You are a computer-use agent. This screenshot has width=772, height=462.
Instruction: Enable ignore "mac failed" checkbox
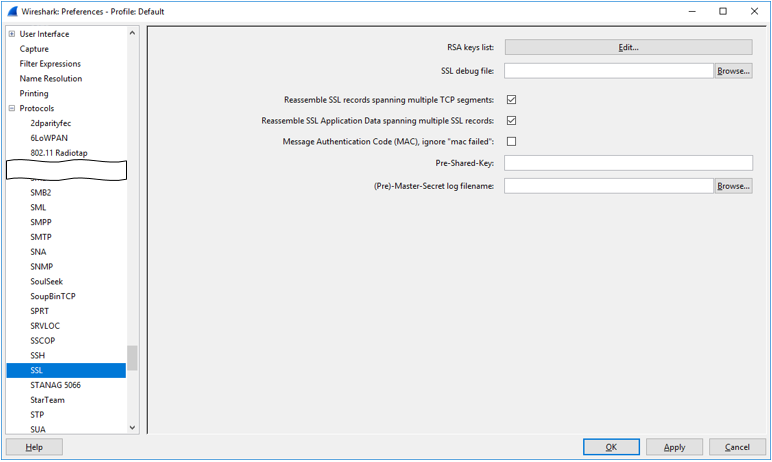coord(512,142)
